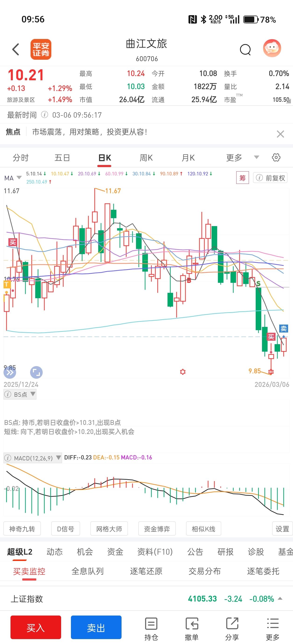
Task: Toggle the 筹 chip distribution button
Action: click(x=242, y=178)
